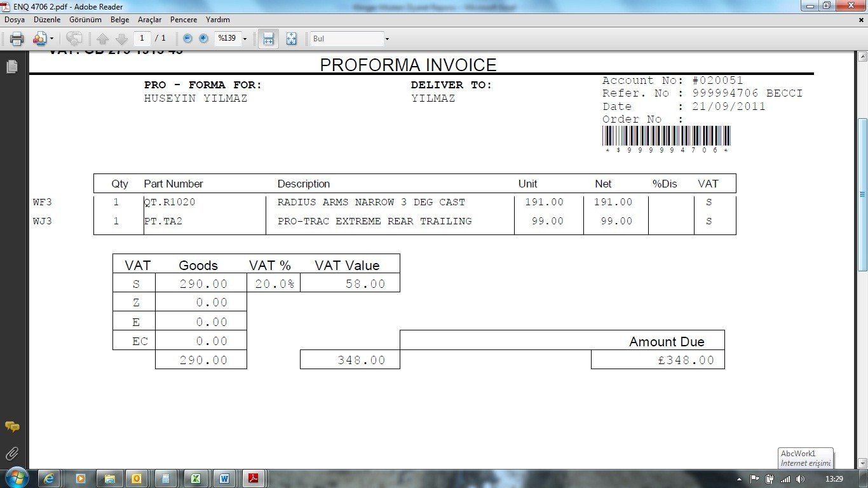Click the PT.TA2 part number
Screen dimensions: 868x488
(163, 222)
